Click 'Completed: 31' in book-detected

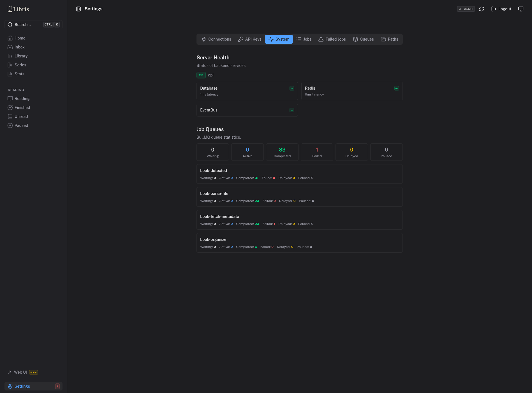247,178
